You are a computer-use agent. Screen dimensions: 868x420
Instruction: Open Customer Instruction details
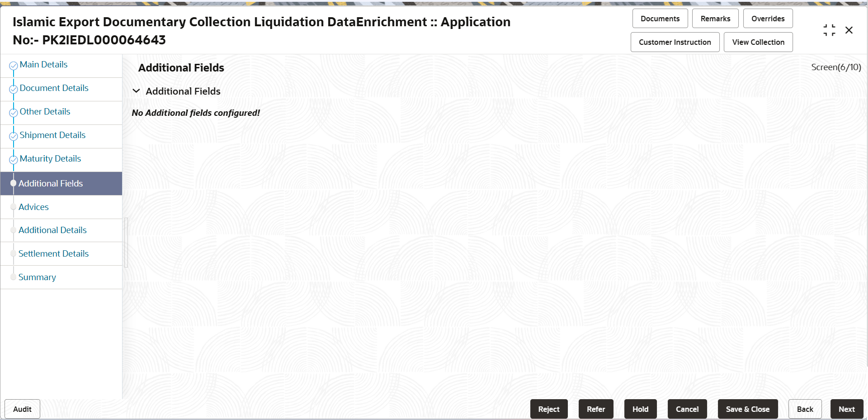[675, 42]
